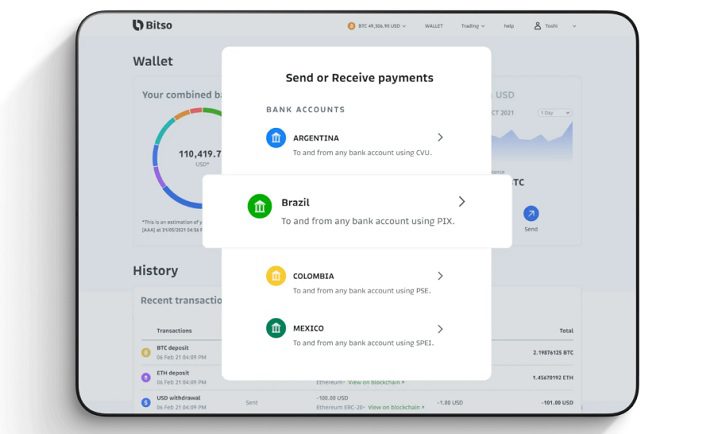Click the yellow Colombia bank icon

[276, 276]
